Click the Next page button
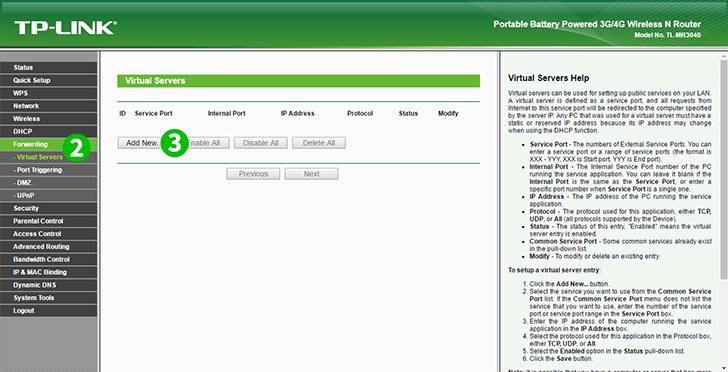728x372 pixels. click(311, 174)
